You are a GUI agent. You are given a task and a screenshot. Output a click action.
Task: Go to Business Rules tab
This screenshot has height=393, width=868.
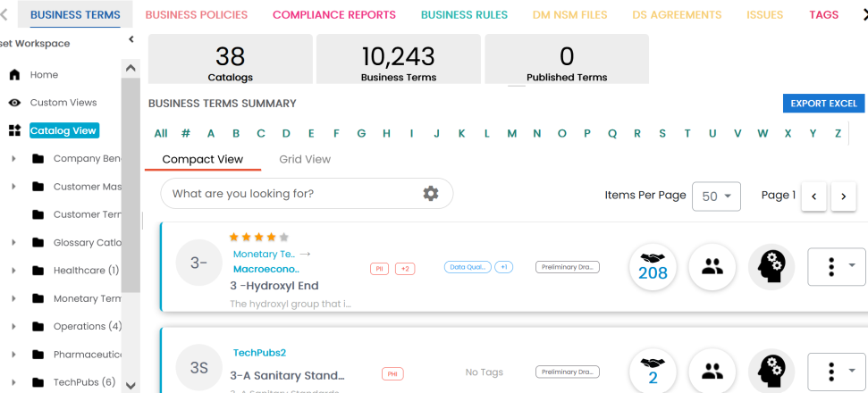[x=464, y=15]
